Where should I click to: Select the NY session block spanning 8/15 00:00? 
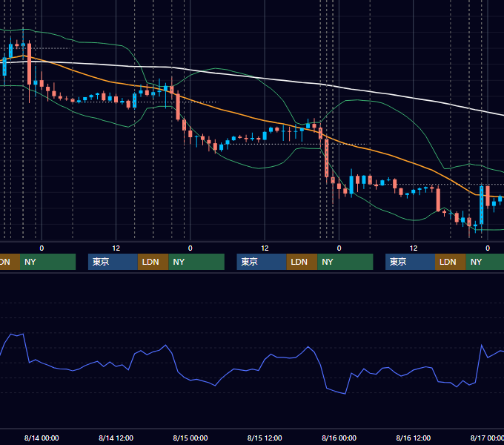point(196,262)
